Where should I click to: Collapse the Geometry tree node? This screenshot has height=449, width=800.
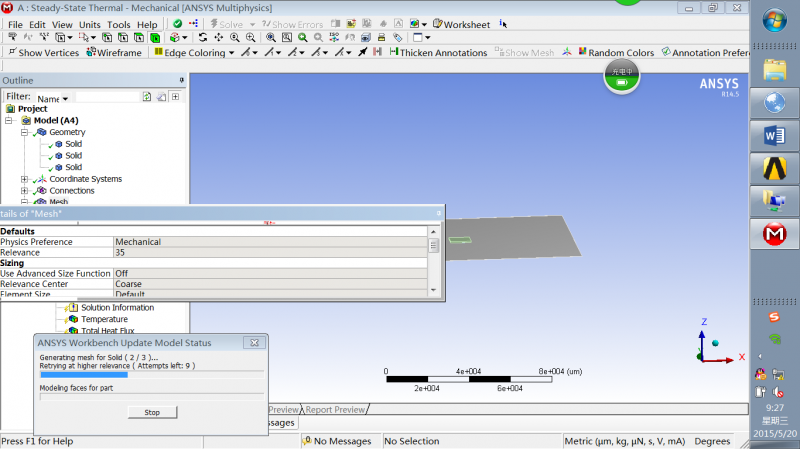(24, 132)
